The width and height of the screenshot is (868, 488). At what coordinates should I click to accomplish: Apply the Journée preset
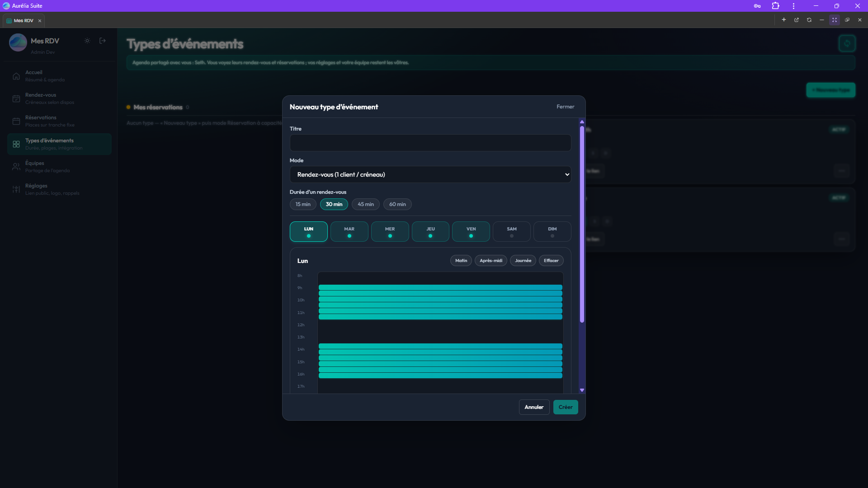(523, 261)
